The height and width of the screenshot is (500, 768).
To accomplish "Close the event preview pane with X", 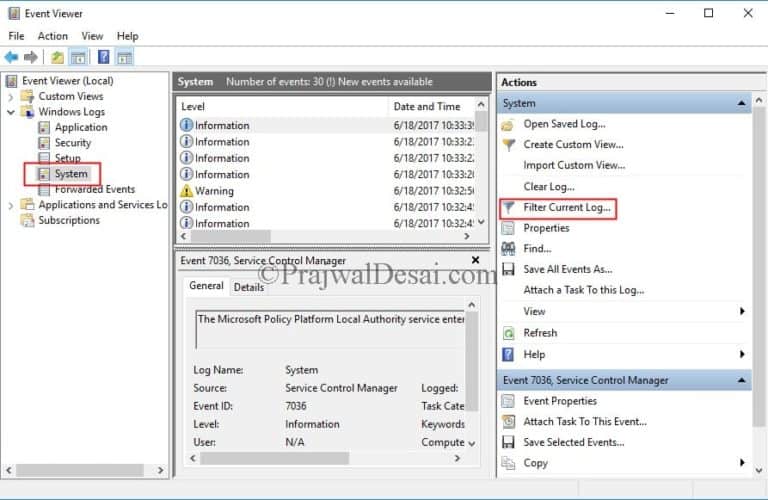I will [x=475, y=260].
